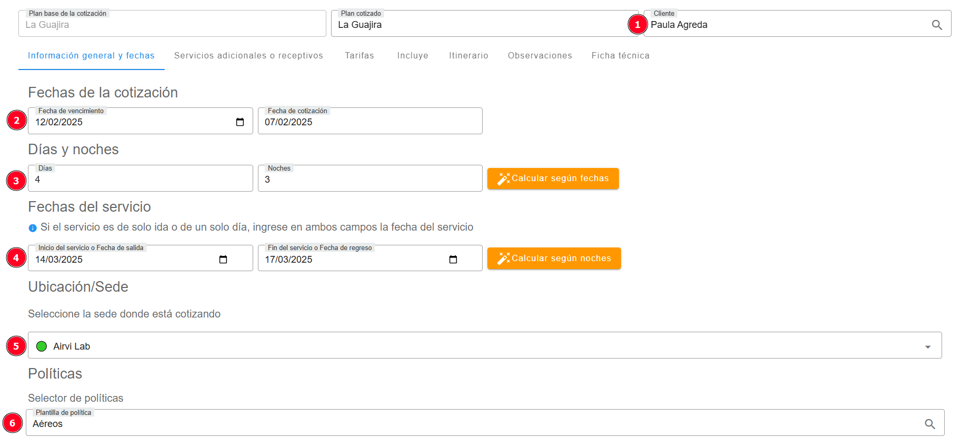Click the Plantilla de política search icon
The width and height of the screenshot is (980, 447).
tap(929, 424)
